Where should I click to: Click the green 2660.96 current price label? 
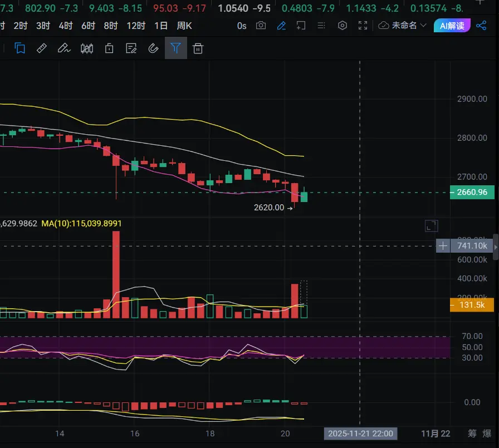point(472,192)
